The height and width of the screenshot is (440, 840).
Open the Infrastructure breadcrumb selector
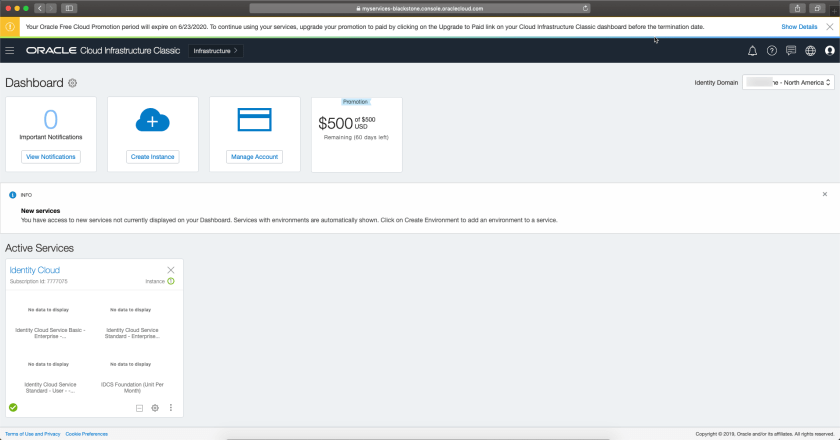click(x=215, y=50)
